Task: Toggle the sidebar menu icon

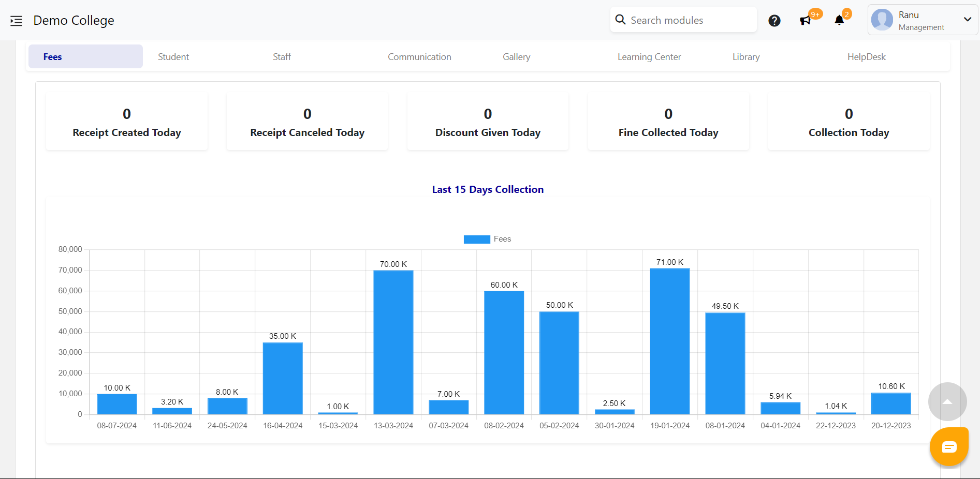Action: (16, 21)
